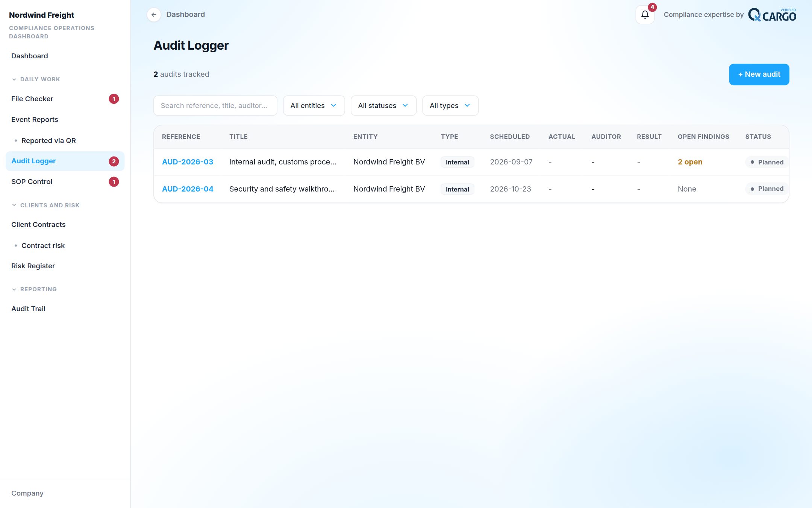
Task: Click the Result column header
Action: [649, 137]
